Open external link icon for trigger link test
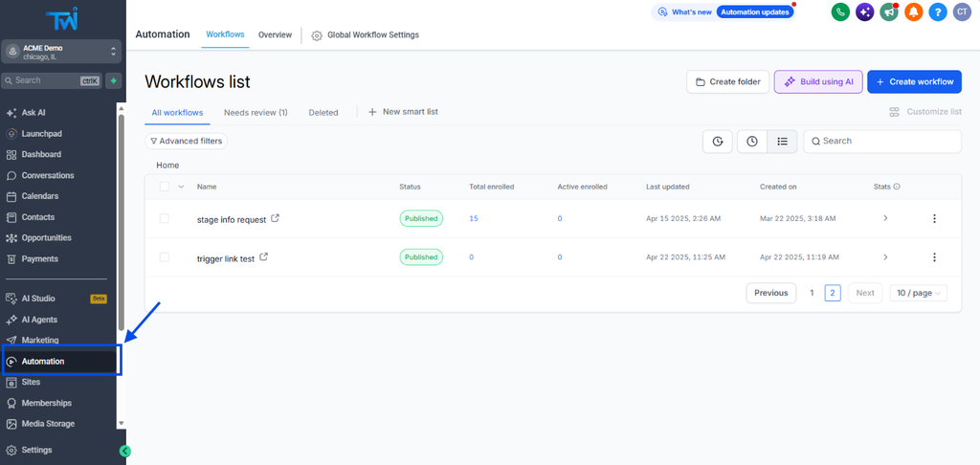980x465 pixels. (264, 256)
